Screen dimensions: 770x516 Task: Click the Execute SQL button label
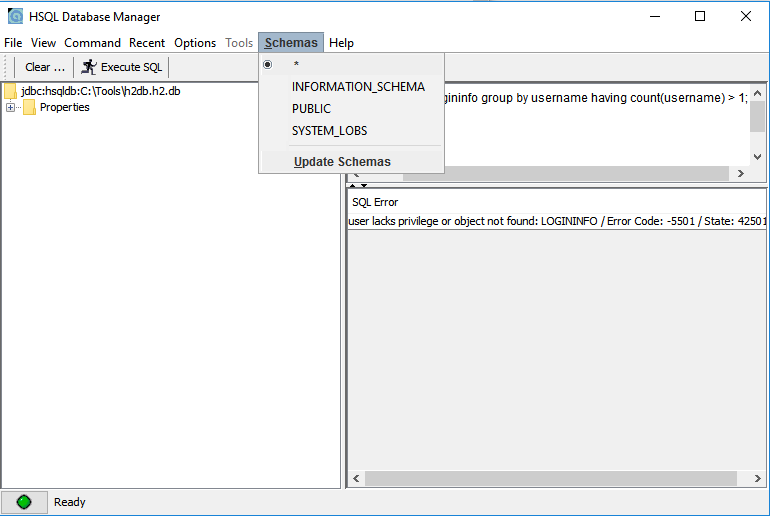[x=131, y=67]
